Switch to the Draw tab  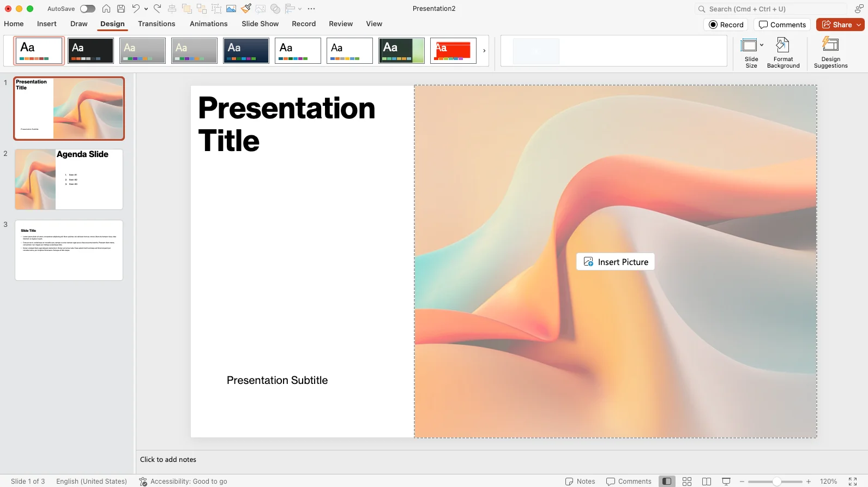click(x=79, y=24)
